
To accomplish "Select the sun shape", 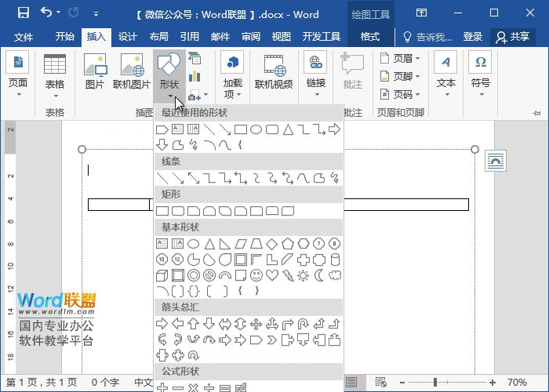I will 303,275.
